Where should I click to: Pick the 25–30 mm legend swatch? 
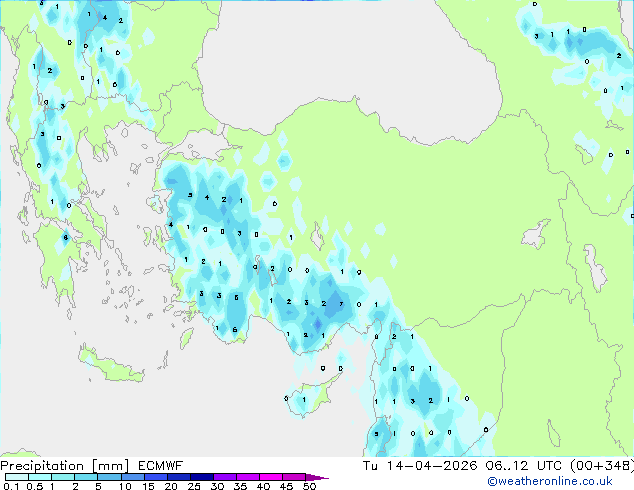(201, 477)
